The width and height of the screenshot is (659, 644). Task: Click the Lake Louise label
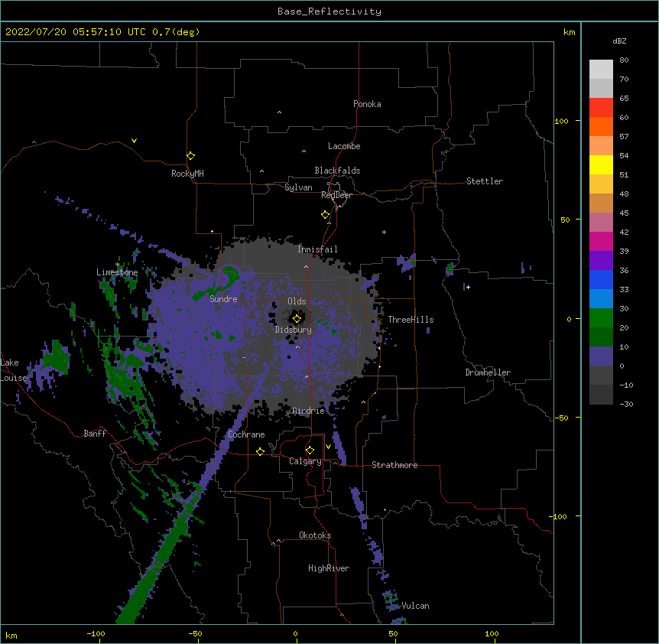tap(14, 370)
